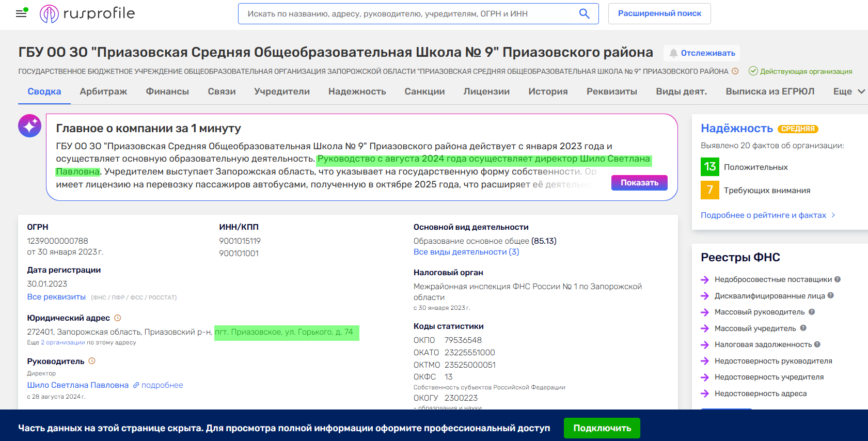
Task: Click the yellow 7 attention facts badge
Action: click(710, 190)
